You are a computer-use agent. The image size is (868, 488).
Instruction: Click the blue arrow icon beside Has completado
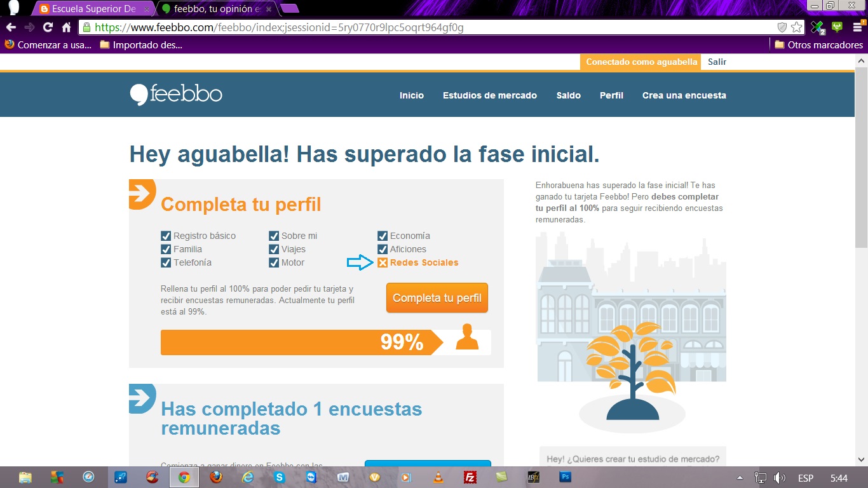141,398
